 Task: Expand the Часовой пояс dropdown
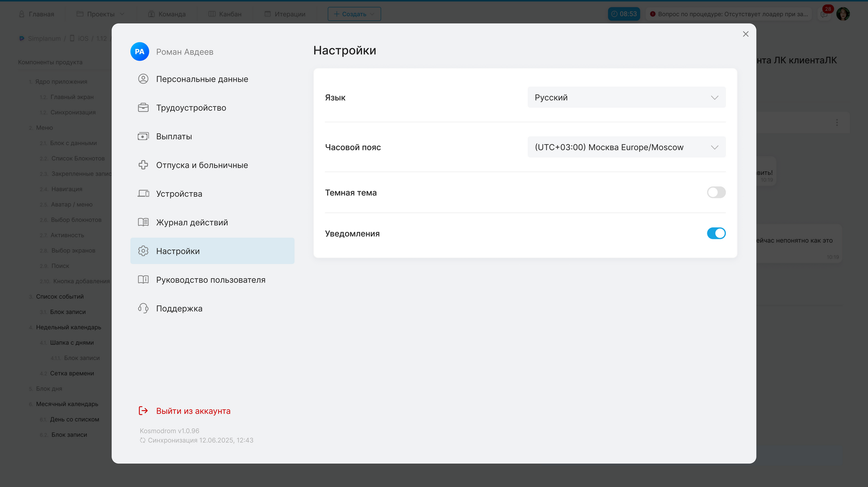tap(626, 147)
